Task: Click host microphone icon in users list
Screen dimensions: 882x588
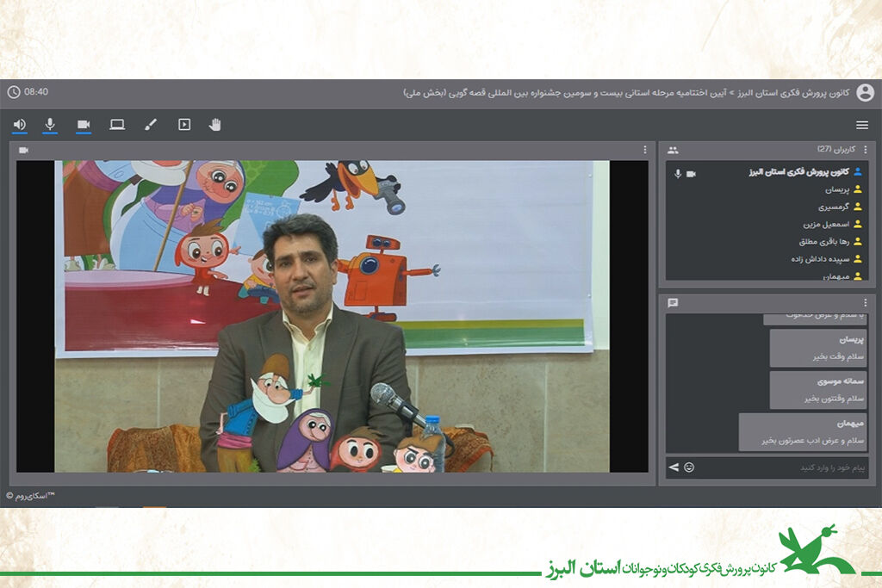Action: tap(678, 174)
